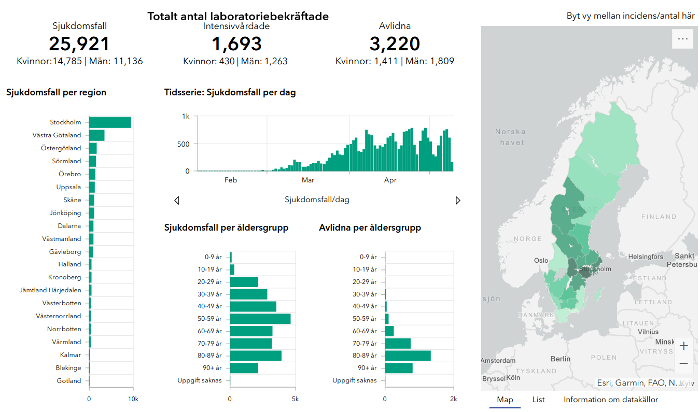Switch to the List tab

point(538,400)
